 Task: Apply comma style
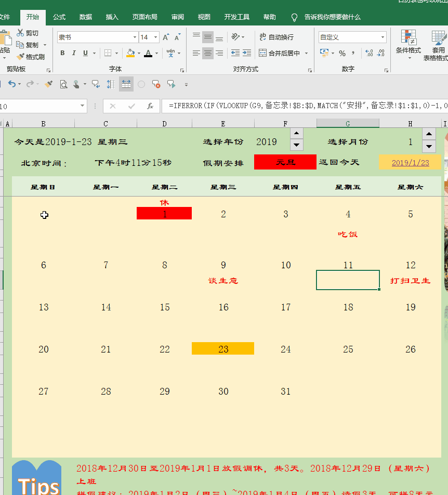coord(353,53)
